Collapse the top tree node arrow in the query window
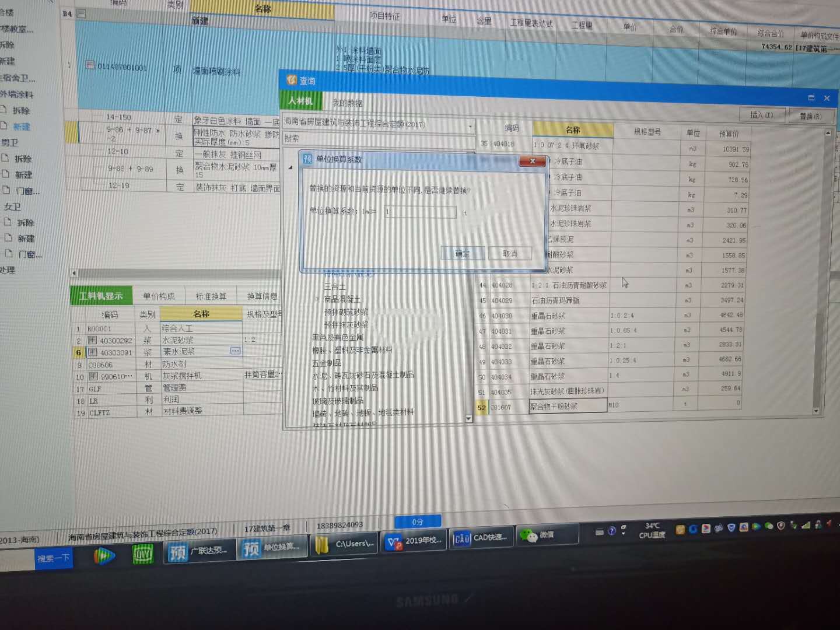 (x=290, y=167)
